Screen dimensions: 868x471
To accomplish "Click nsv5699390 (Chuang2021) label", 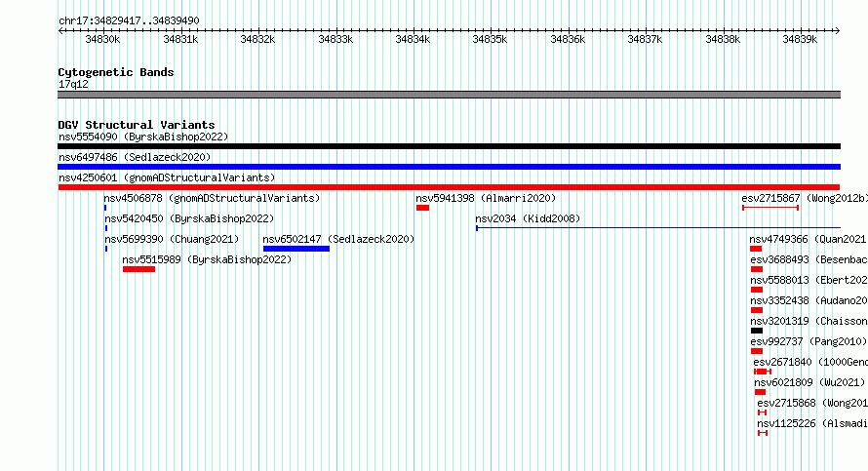I will tap(172, 239).
